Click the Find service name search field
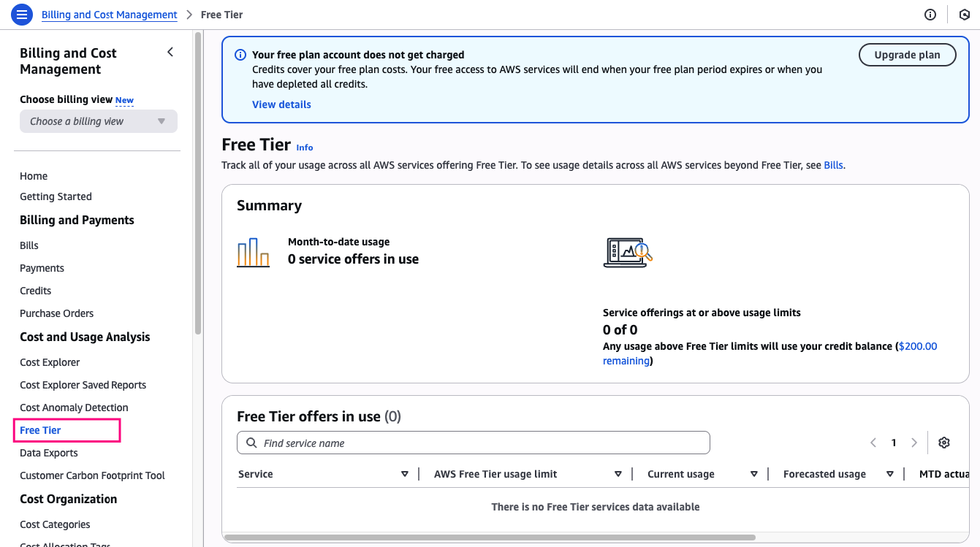 (474, 443)
